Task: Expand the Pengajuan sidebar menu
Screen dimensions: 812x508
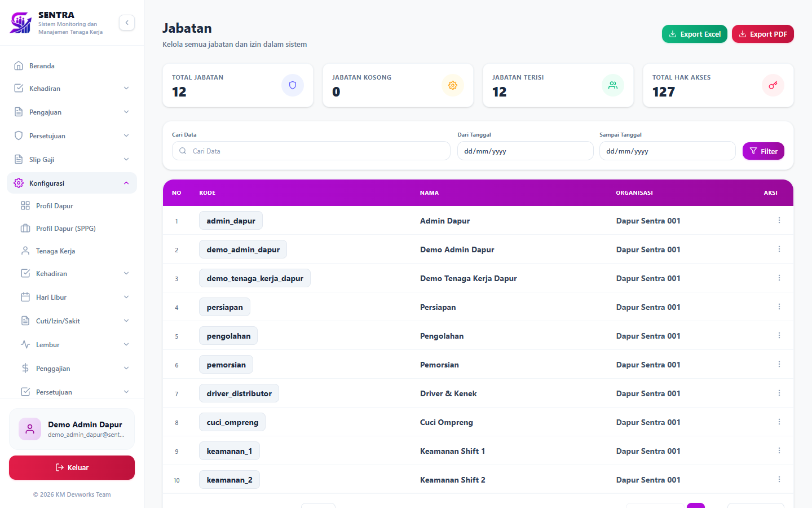Action: point(72,112)
